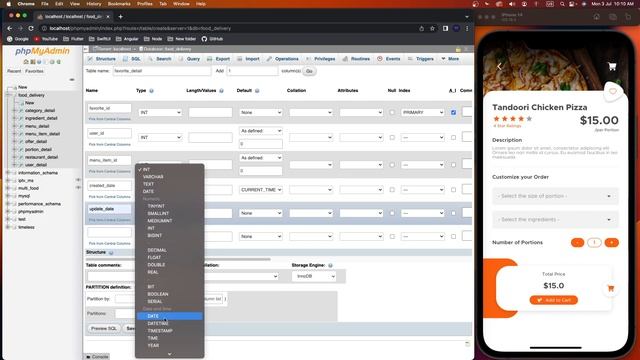640x360 pixels.
Task: Click the Table name input field
Action: click(x=162, y=71)
